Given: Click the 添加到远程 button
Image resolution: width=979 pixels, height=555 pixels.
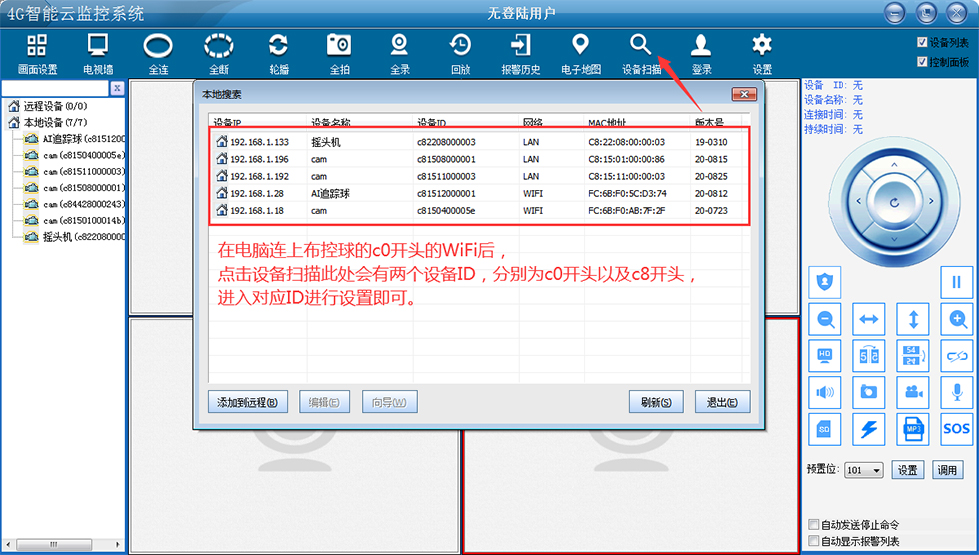Looking at the screenshot, I should coord(247,402).
